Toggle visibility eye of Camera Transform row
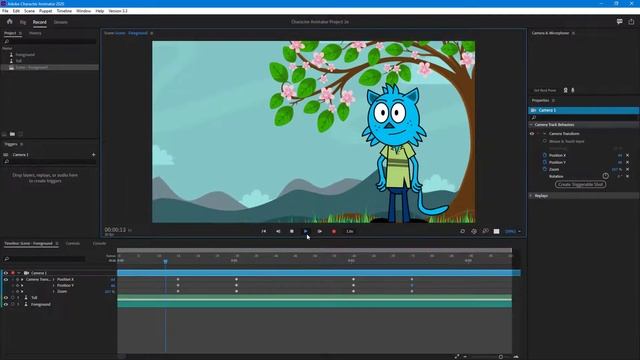 [x=6, y=280]
